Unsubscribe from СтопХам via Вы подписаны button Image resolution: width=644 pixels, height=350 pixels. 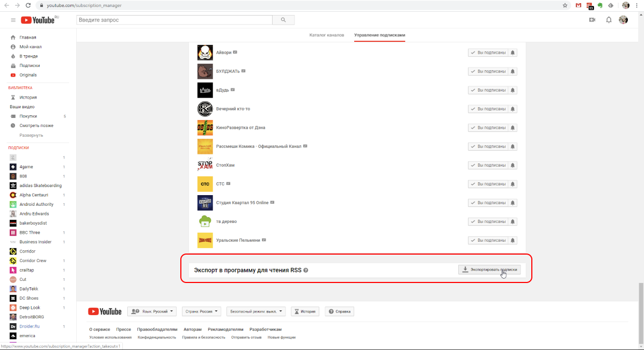pos(489,165)
